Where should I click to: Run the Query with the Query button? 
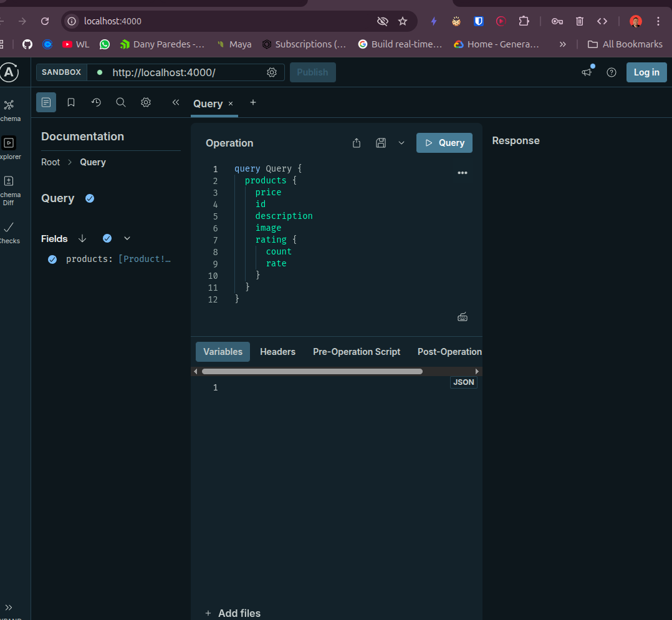coord(444,143)
